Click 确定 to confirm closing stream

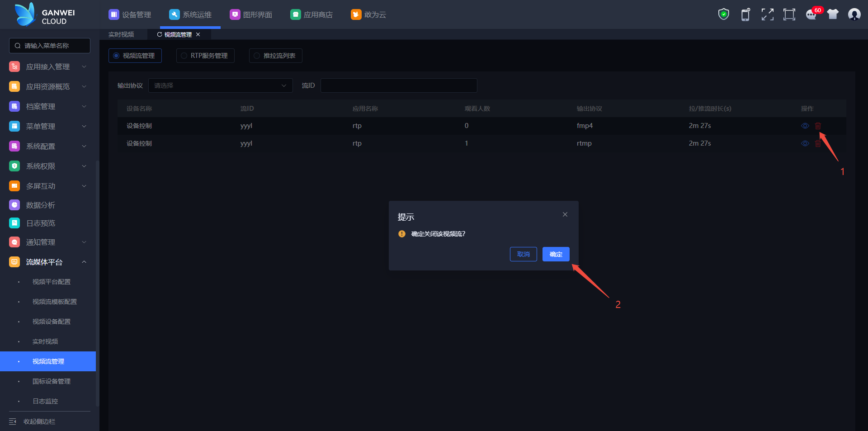pos(556,254)
